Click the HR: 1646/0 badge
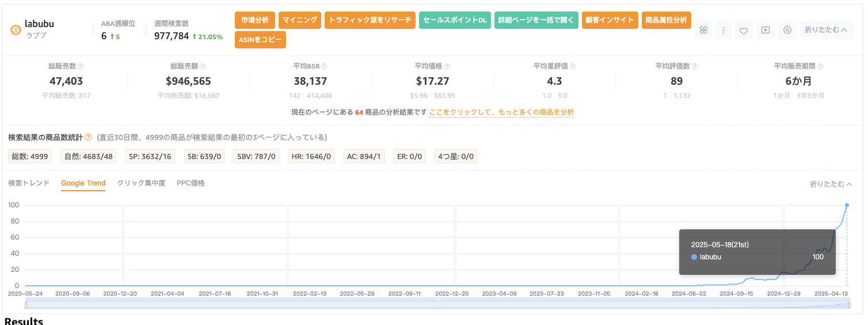 click(311, 156)
